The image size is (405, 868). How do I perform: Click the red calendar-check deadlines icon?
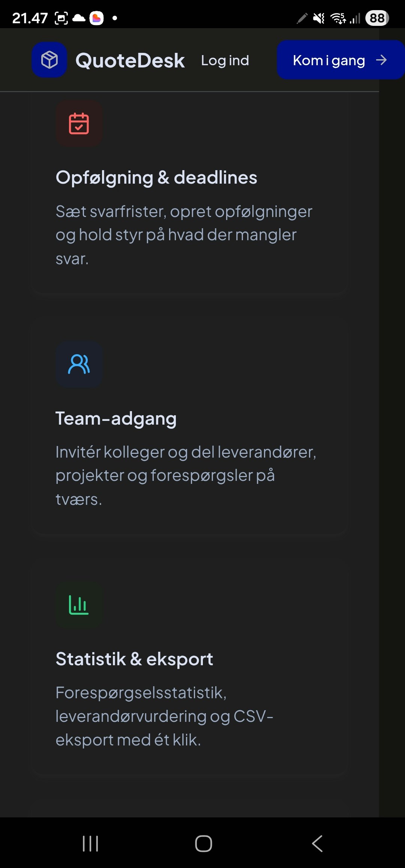[x=79, y=123]
